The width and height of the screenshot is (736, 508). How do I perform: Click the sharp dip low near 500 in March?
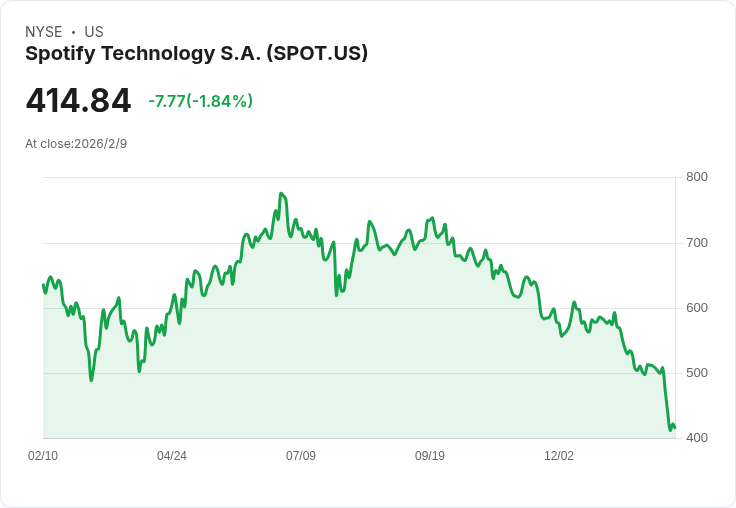[x=91, y=380]
